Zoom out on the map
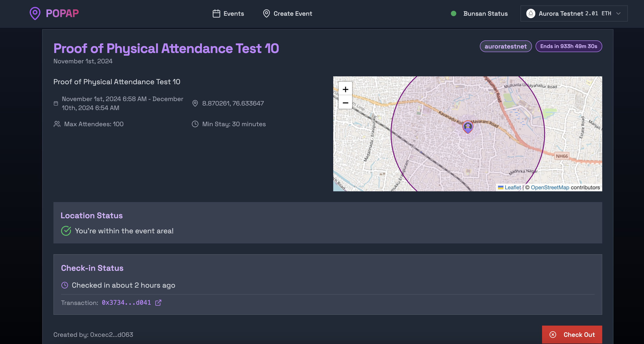This screenshot has height=344, width=644. (345, 103)
